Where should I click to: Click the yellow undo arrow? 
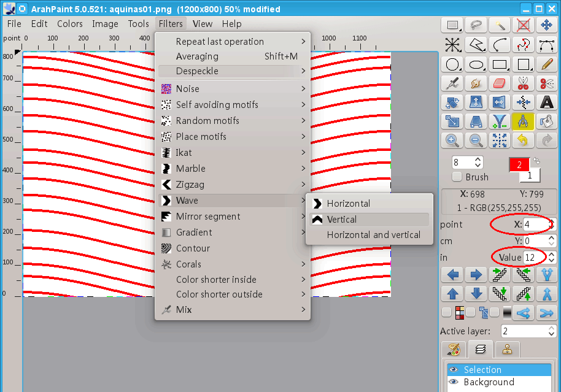click(x=522, y=140)
